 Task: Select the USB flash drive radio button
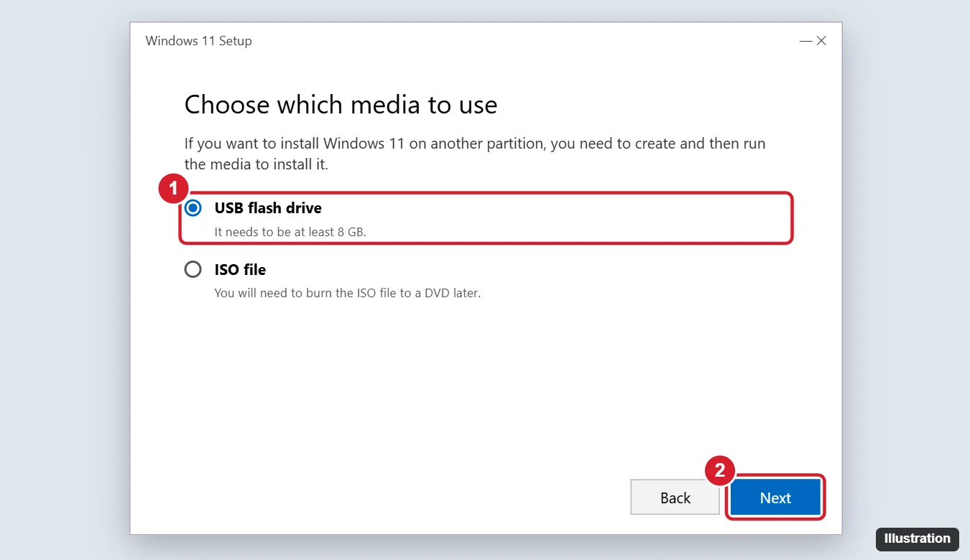point(193,208)
